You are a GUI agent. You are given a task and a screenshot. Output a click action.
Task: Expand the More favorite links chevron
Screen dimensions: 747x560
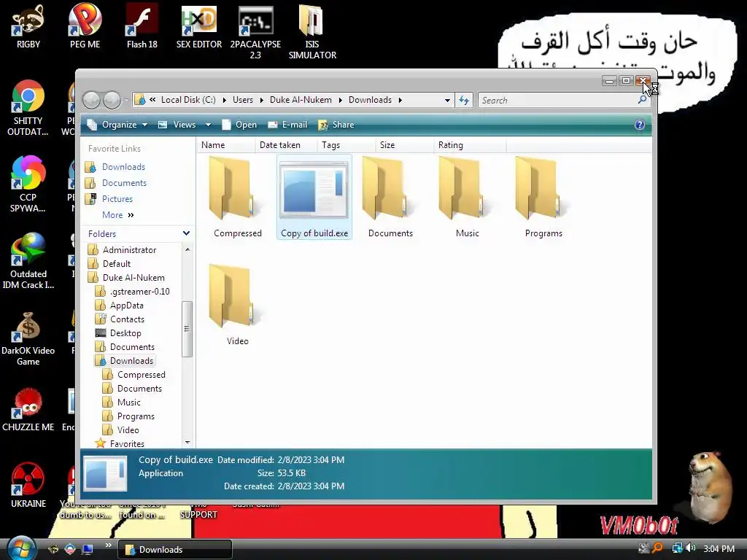(x=131, y=215)
